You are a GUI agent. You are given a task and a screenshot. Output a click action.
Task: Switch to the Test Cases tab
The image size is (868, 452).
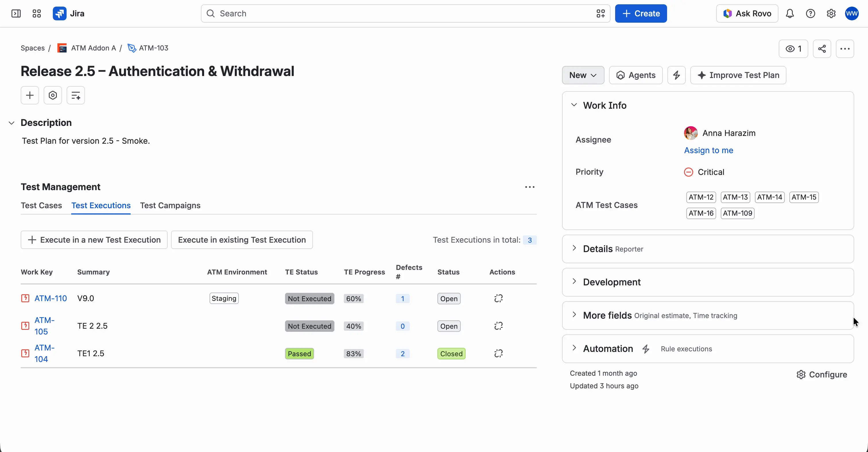pyautogui.click(x=41, y=205)
